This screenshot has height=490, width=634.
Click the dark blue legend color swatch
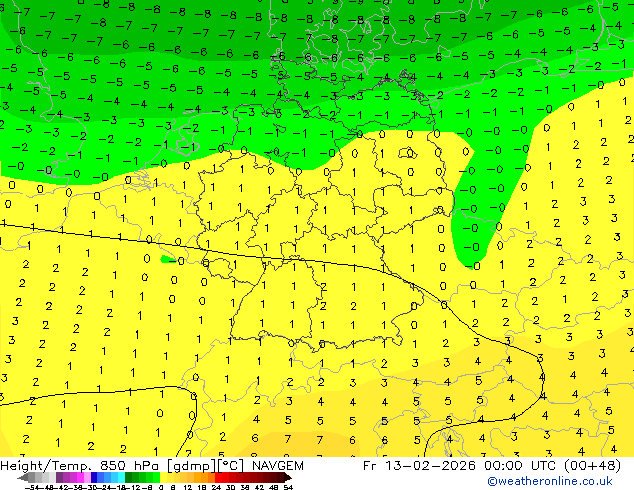[x=94, y=477]
